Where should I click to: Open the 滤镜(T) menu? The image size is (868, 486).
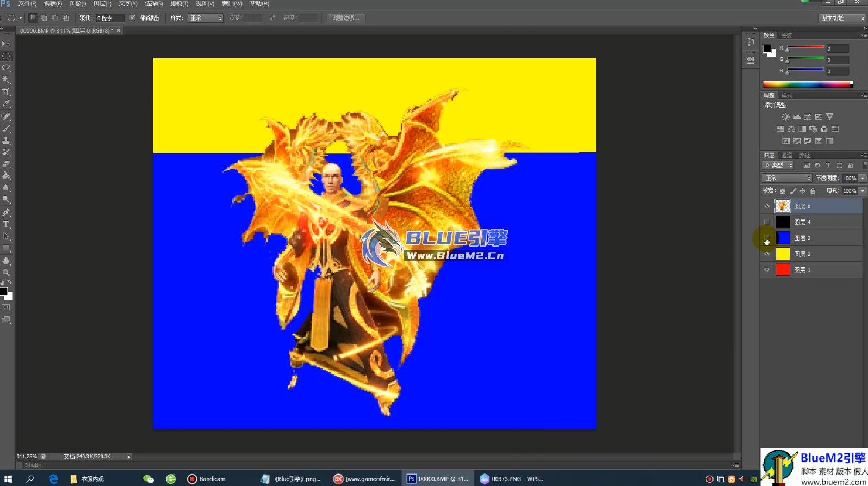click(179, 3)
